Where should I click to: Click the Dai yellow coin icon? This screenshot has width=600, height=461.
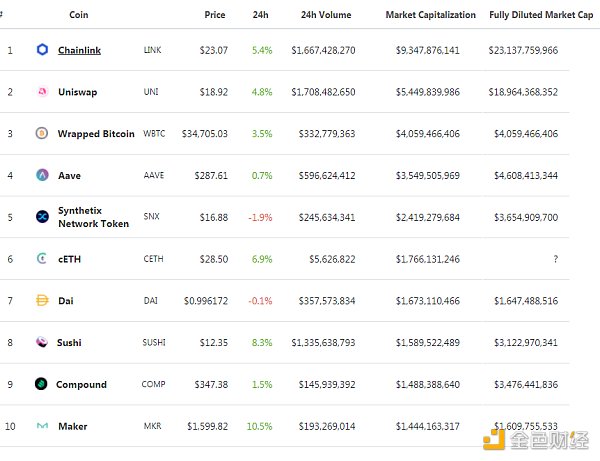tap(42, 300)
